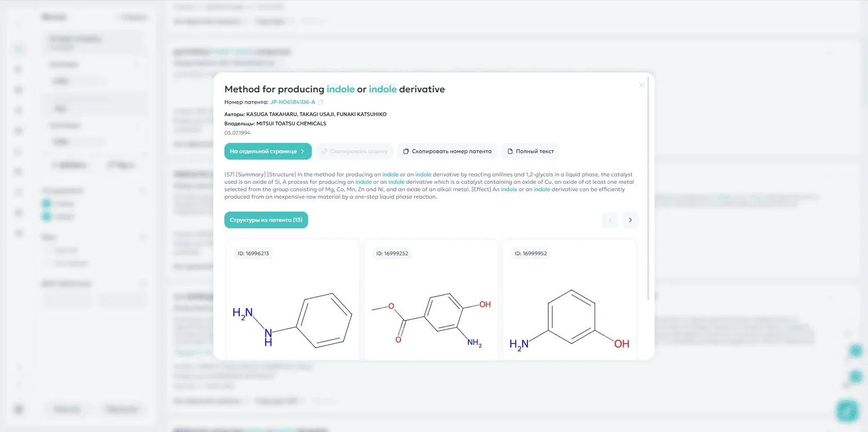Image resolution: width=868 pixels, height=432 pixels.
Task: Open Полный текст of the patent
Action: (530, 151)
